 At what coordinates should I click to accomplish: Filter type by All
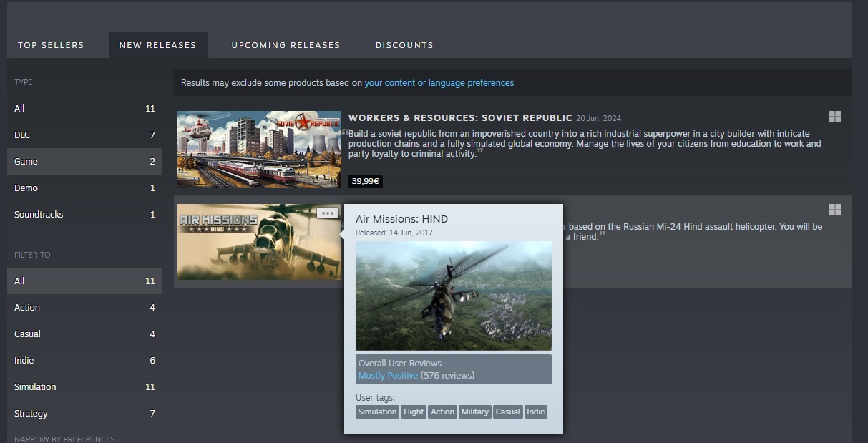pyautogui.click(x=84, y=109)
